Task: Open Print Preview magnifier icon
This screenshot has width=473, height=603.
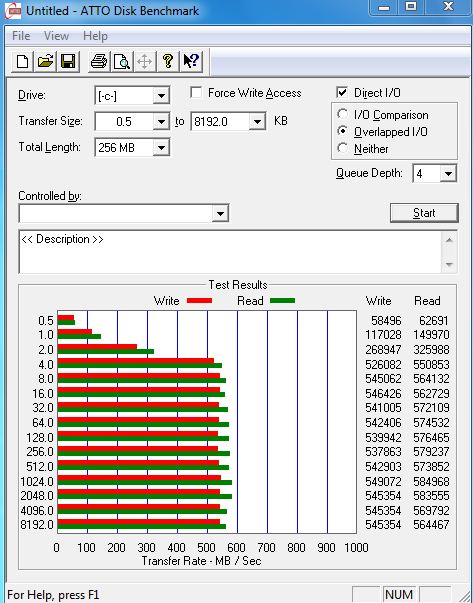Action: pos(122,62)
